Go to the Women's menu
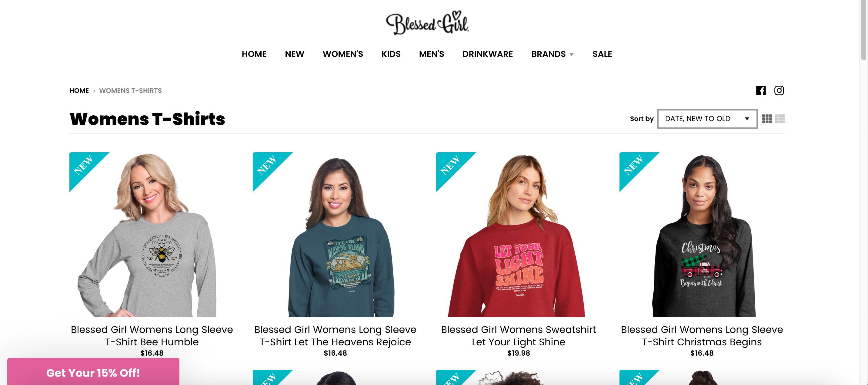Image resolution: width=868 pixels, height=385 pixels. coord(343,54)
